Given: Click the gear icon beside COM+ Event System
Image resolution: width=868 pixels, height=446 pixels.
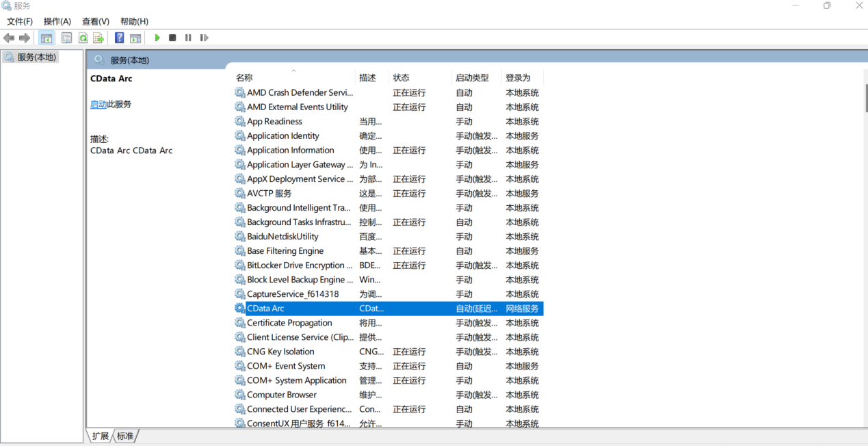Looking at the screenshot, I should (239, 366).
